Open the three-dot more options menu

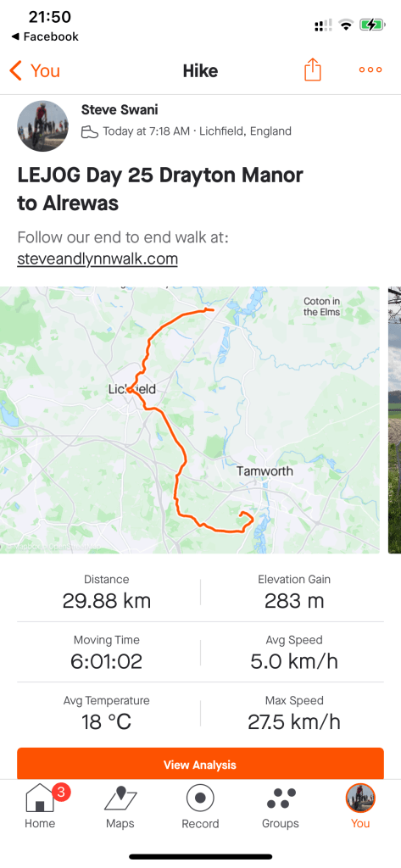pyautogui.click(x=370, y=70)
